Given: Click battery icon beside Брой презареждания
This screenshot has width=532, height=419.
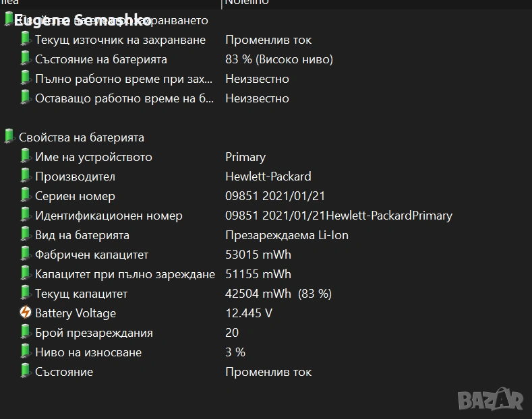Looking at the screenshot, I should (x=26, y=332).
